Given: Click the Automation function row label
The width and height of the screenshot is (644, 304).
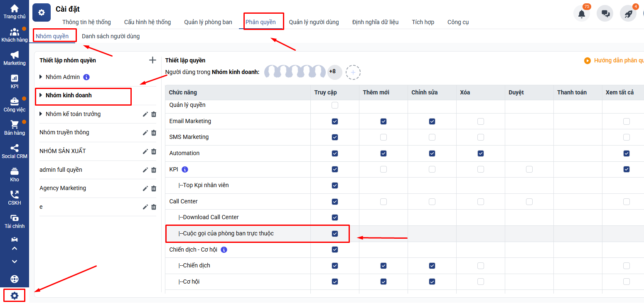Looking at the screenshot, I should pyautogui.click(x=184, y=153).
